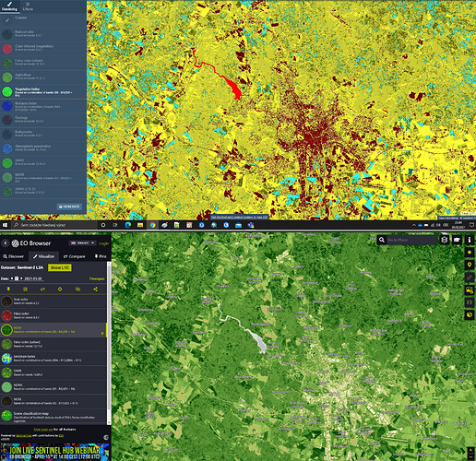Click the Windows taskbar search box
The image size is (476, 461).
click(54, 225)
